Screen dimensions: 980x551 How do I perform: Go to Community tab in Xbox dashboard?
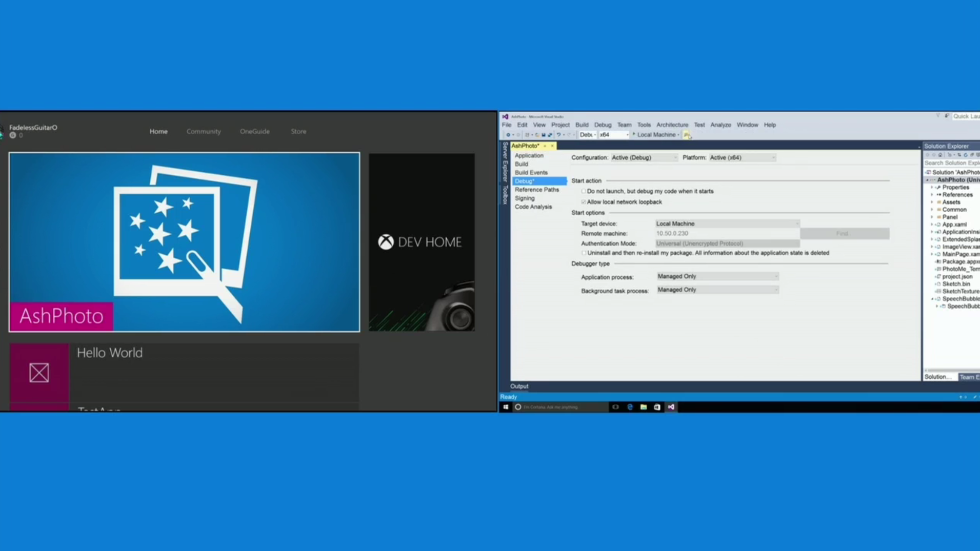pos(204,131)
